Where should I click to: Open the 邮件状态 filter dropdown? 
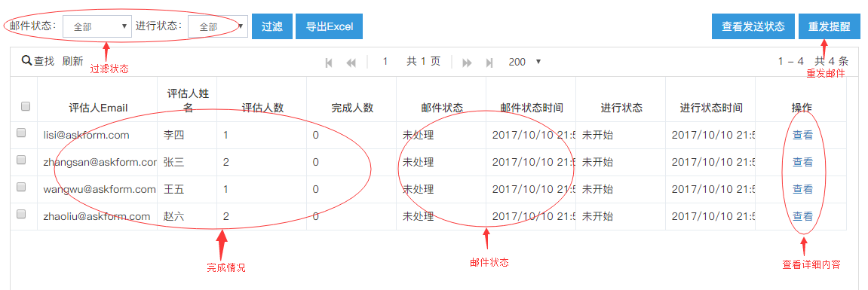pyautogui.click(x=97, y=26)
